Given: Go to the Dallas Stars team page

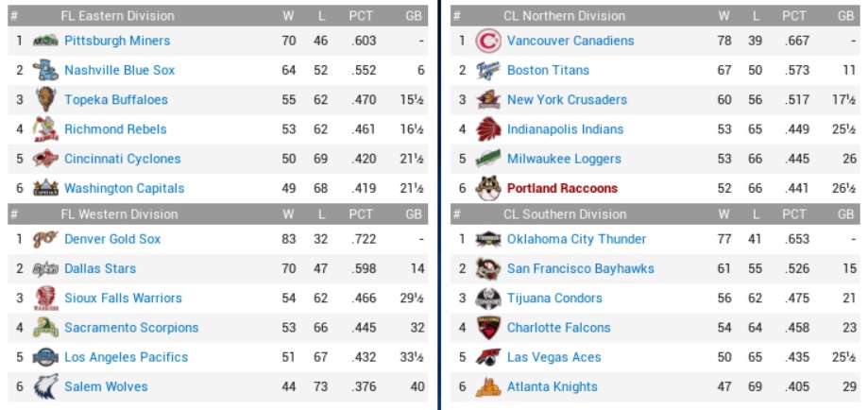Looking at the screenshot, I should (x=100, y=268).
